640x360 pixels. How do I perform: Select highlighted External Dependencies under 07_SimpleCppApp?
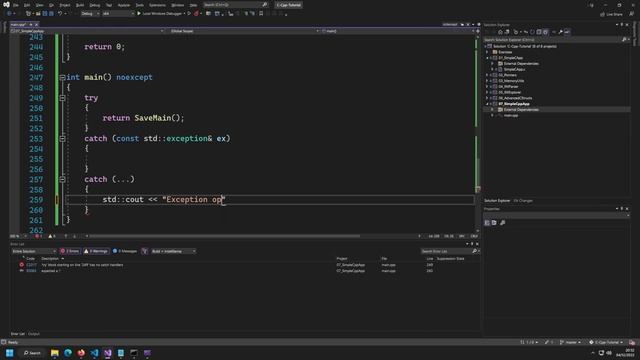[x=521, y=109]
